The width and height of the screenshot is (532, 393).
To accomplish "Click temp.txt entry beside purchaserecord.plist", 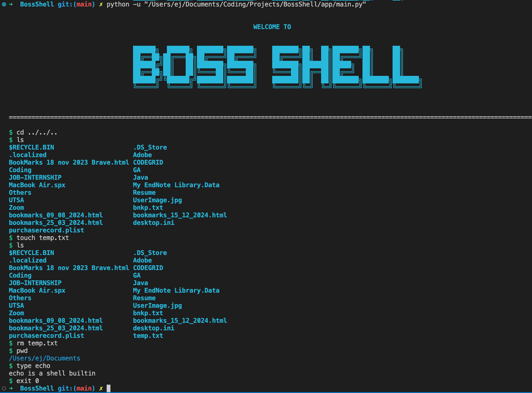I will coord(148,336).
